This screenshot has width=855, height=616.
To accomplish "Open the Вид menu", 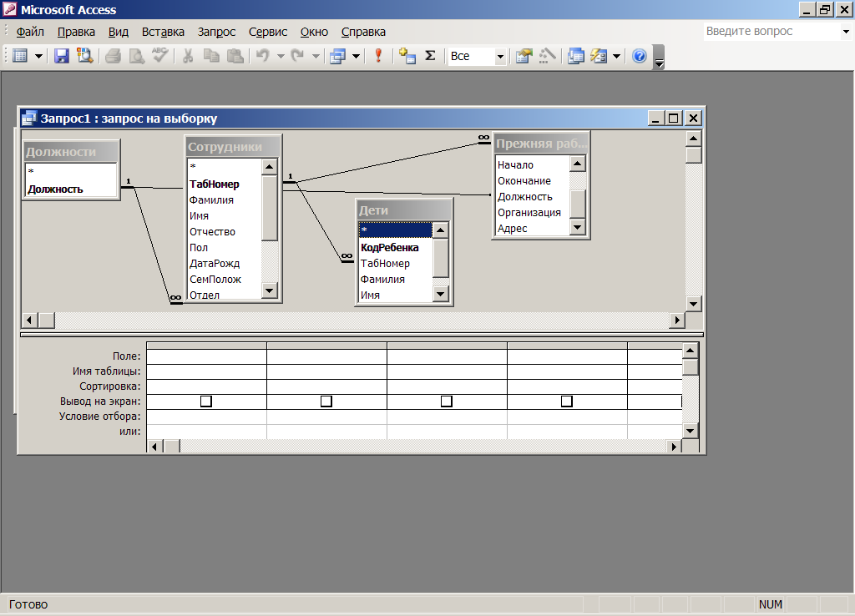I will [119, 32].
